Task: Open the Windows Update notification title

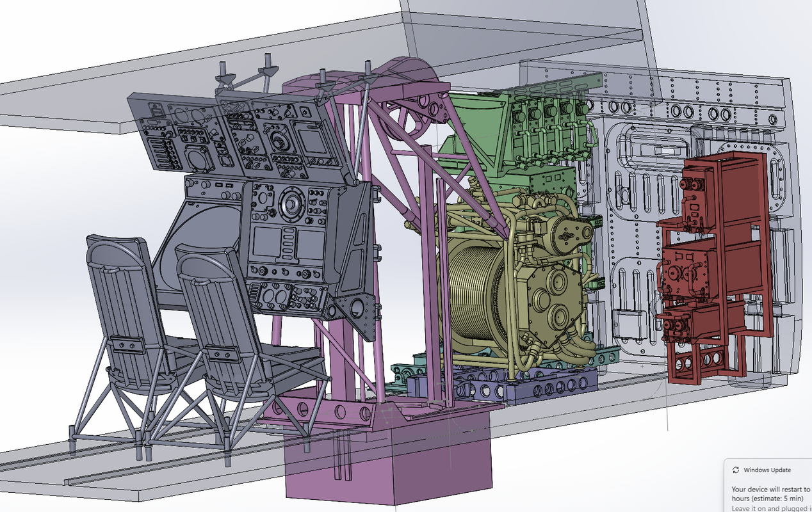Action: point(767,470)
